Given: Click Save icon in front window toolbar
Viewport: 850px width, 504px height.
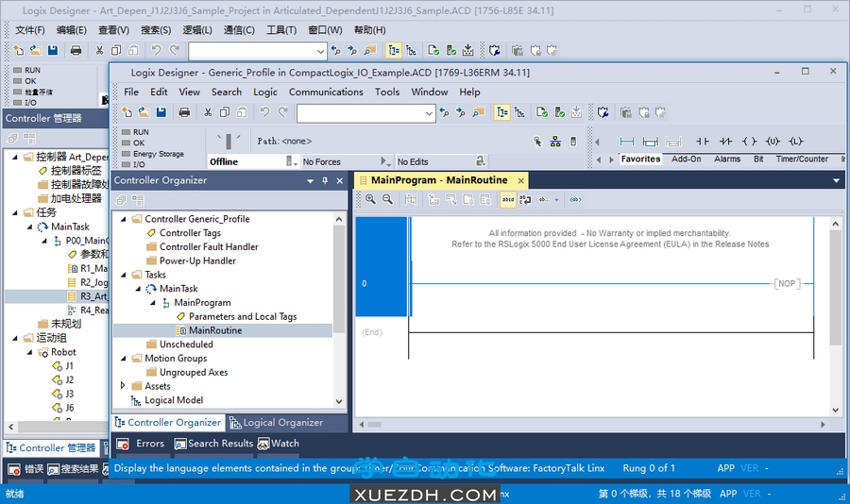Looking at the screenshot, I should [161, 112].
